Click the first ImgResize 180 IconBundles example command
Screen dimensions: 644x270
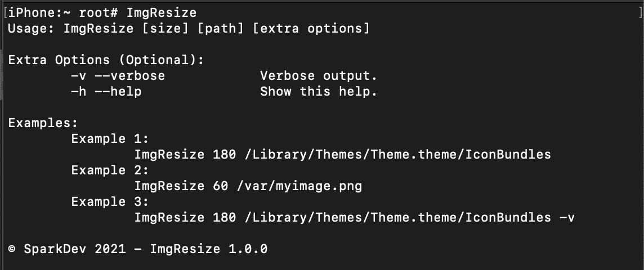point(342,155)
